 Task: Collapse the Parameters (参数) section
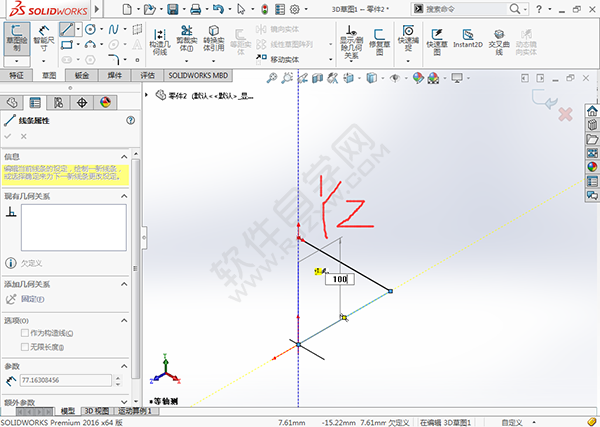click(x=124, y=366)
